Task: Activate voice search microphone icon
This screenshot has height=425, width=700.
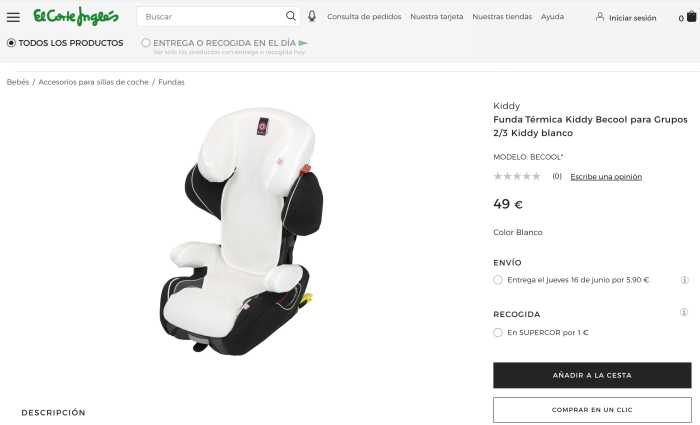Action: (x=312, y=16)
